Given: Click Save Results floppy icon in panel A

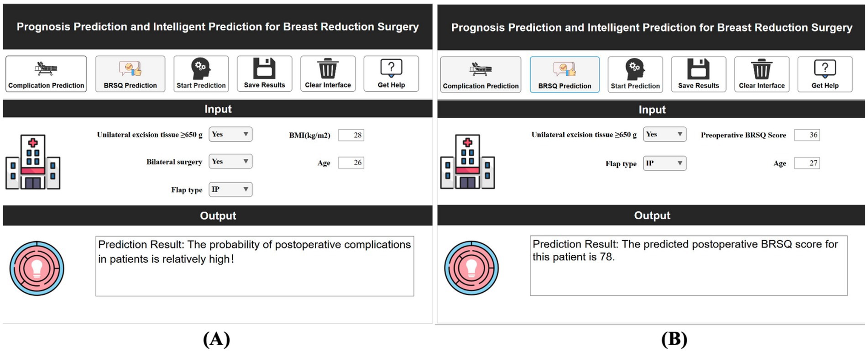Looking at the screenshot, I should [x=264, y=68].
